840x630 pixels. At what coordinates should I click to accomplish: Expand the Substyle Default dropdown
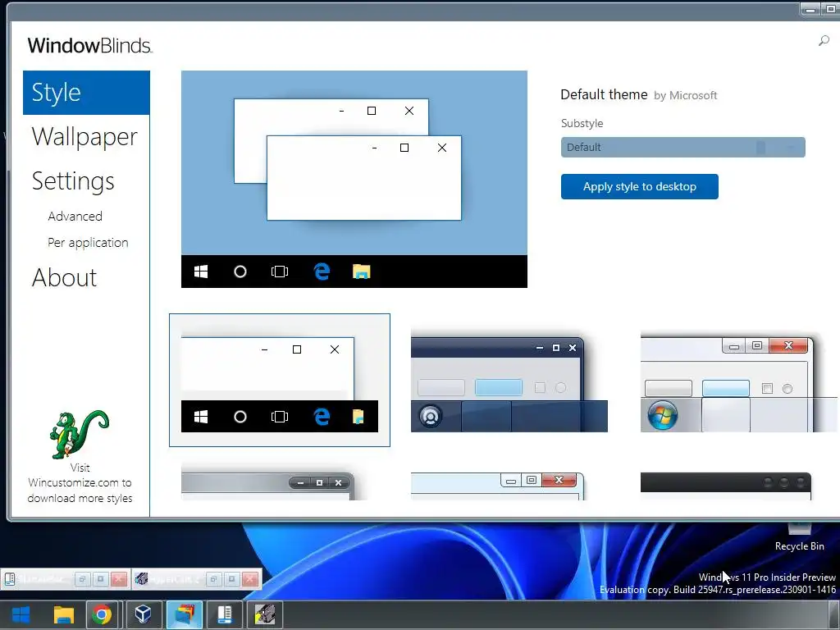(683, 148)
